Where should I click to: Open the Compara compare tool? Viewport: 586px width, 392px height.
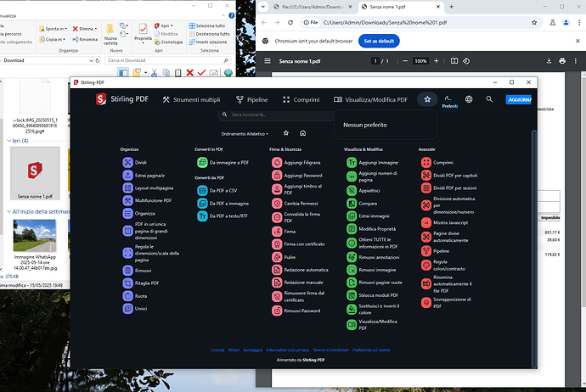(362, 204)
